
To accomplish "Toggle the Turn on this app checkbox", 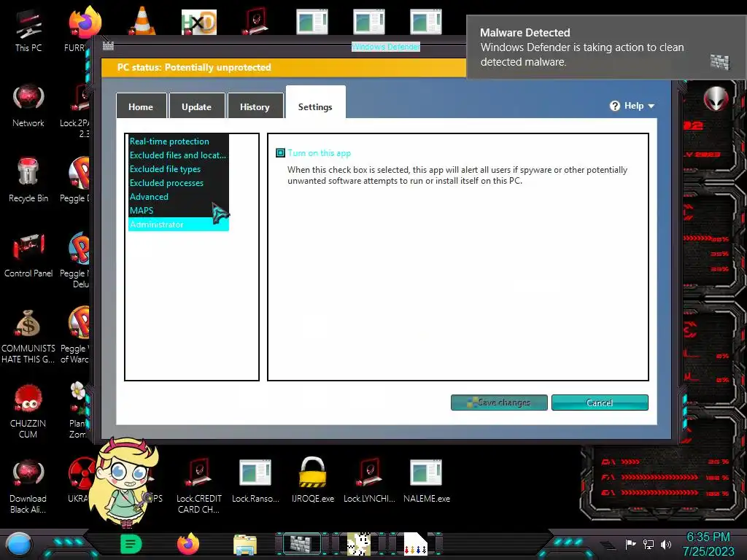I will pos(281,153).
